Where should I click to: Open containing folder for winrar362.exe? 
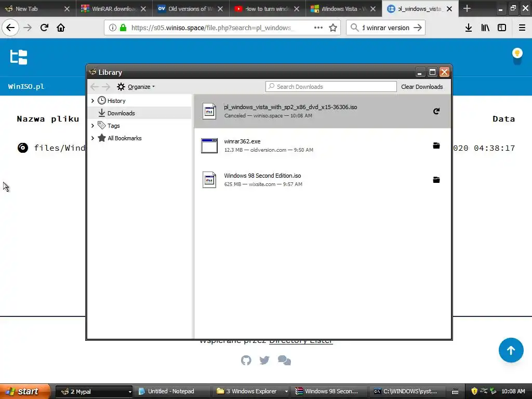pos(436,145)
